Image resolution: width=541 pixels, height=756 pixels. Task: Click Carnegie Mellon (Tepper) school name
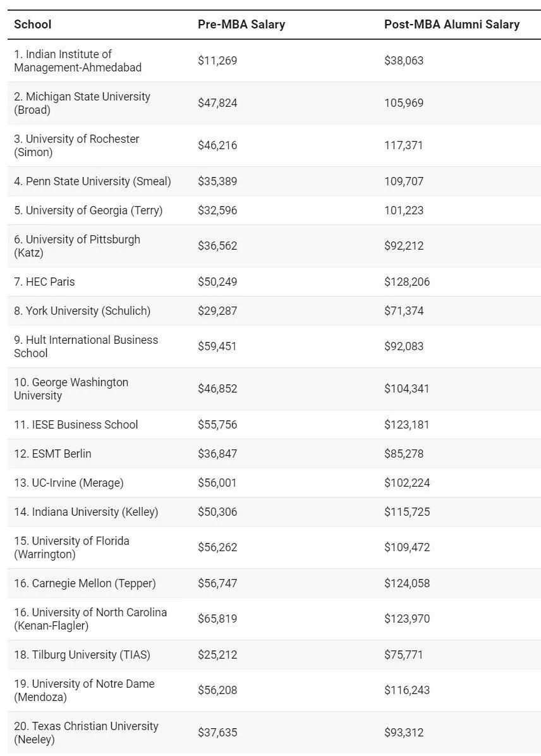[x=85, y=583]
